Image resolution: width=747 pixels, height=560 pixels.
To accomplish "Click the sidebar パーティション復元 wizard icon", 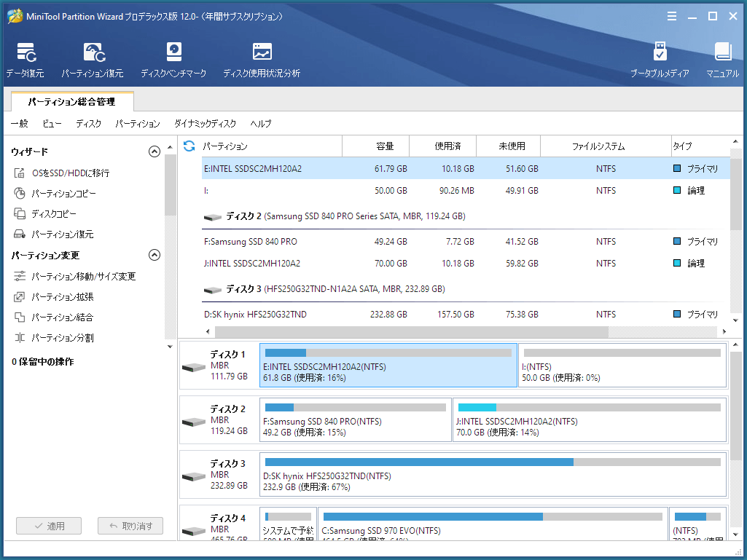I will (x=20, y=234).
